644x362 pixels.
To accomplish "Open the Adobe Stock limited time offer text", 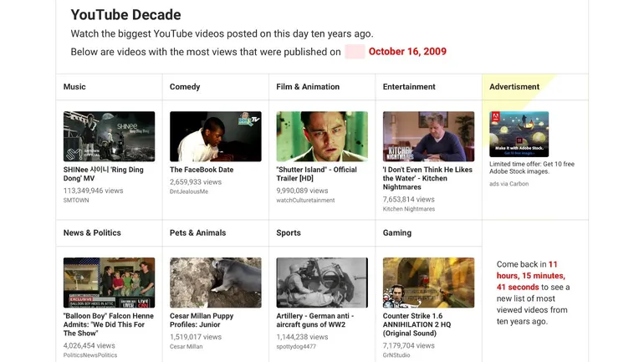I will point(532,168).
